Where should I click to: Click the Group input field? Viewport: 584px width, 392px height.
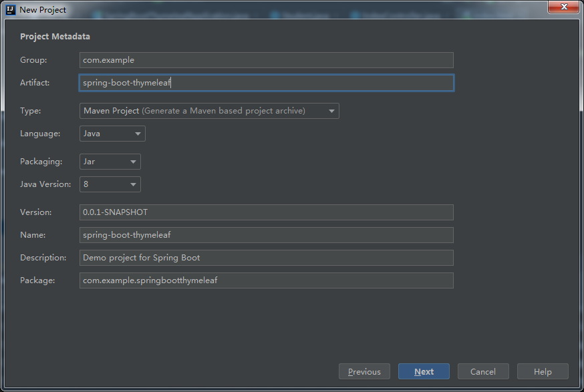point(267,60)
